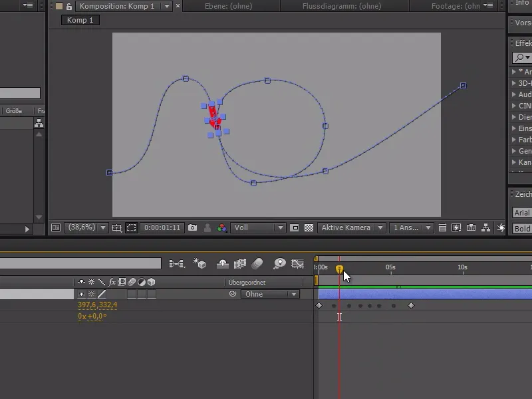532x399 pixels.
Task: Open the 'Zeich' character panel tab
Action: (523, 194)
